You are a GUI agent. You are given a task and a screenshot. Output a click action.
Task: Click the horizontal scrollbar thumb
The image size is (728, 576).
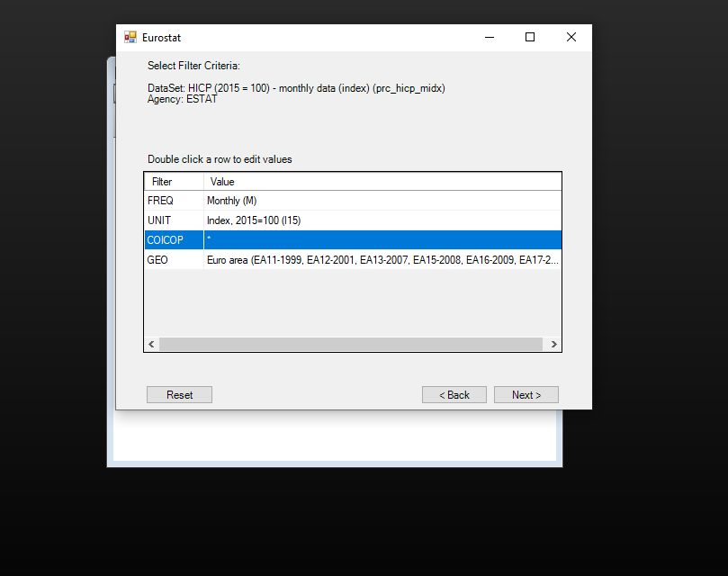tap(351, 344)
